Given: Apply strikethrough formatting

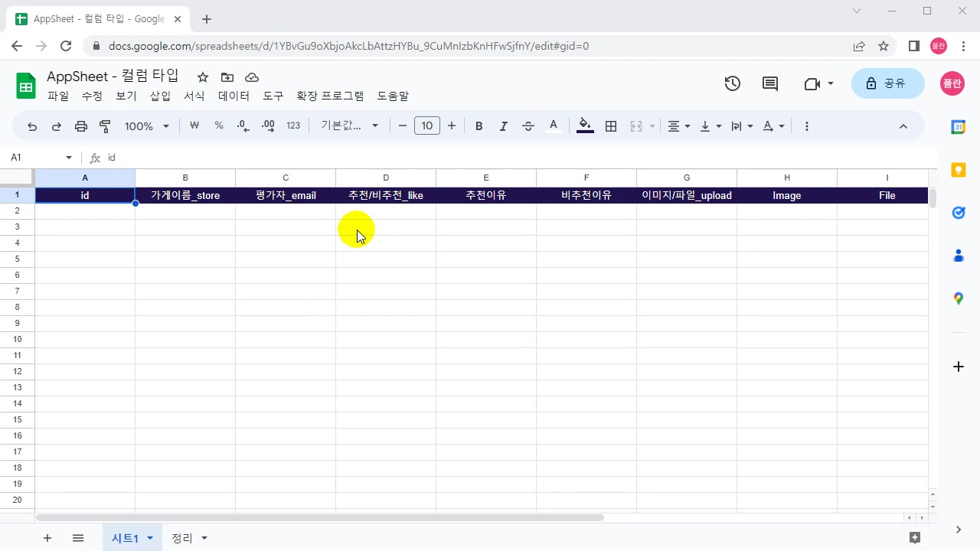Looking at the screenshot, I should coord(528,126).
